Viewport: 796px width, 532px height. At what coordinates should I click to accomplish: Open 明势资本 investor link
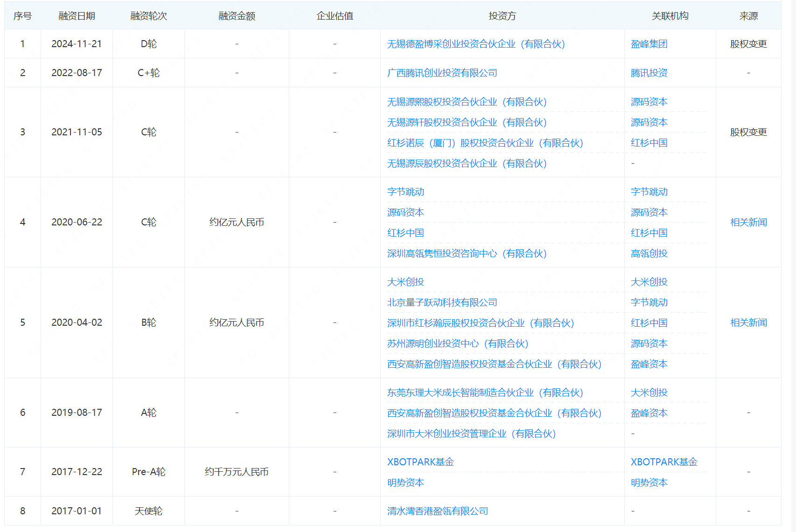click(x=405, y=483)
